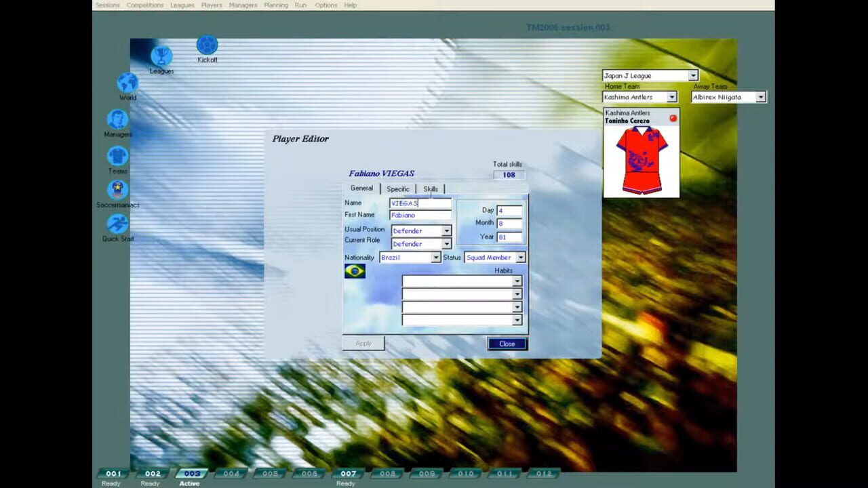Click the Kashima Antlers red kit image
Image resolution: width=868 pixels, height=488 pixels.
click(641, 160)
